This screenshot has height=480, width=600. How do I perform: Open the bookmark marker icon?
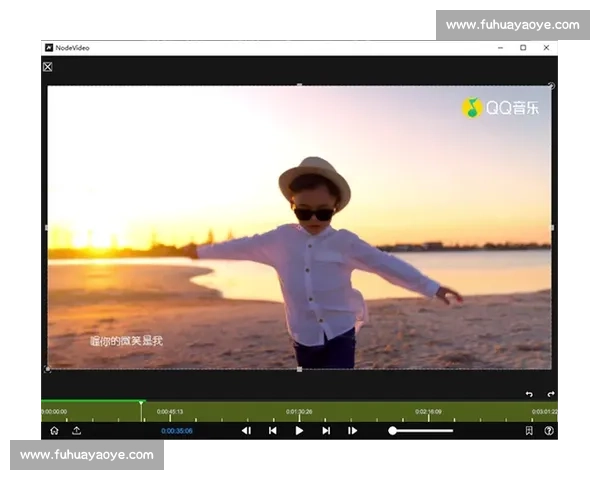point(529,431)
